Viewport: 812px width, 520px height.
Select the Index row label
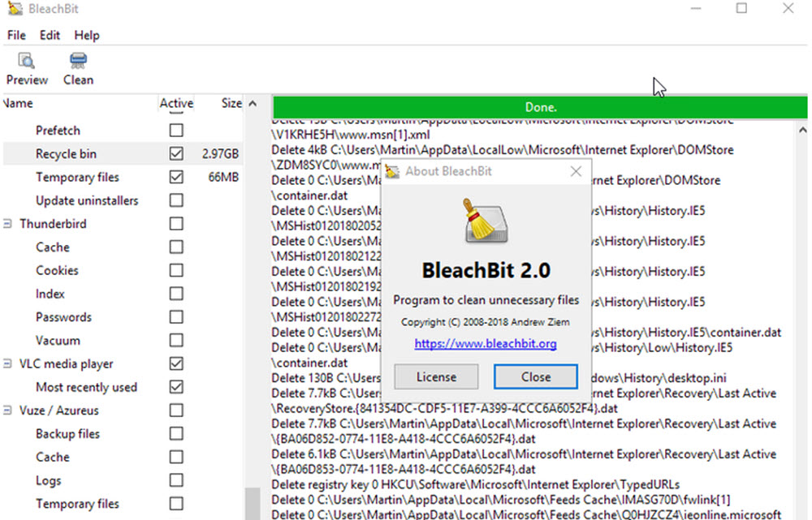click(50, 294)
